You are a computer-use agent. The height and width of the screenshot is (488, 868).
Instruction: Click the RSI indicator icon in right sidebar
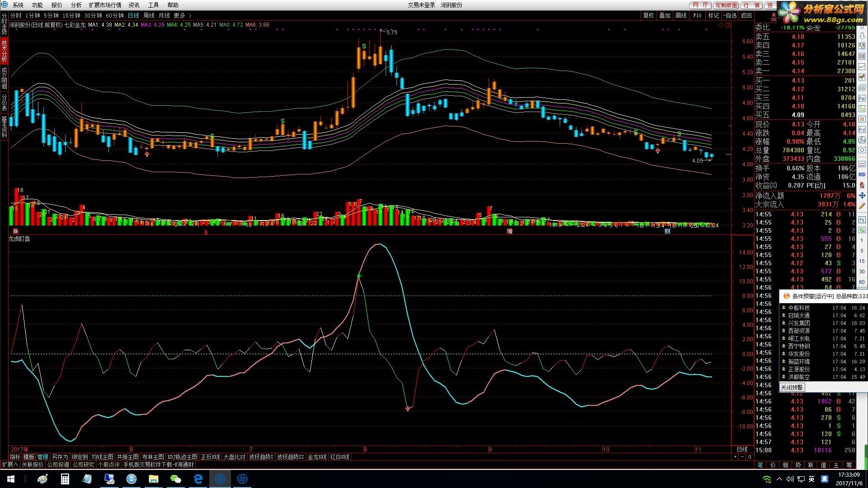click(862, 174)
